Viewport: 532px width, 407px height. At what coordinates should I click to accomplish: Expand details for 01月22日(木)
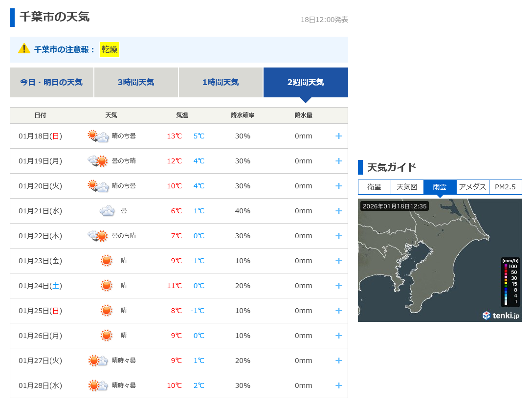coord(338,236)
